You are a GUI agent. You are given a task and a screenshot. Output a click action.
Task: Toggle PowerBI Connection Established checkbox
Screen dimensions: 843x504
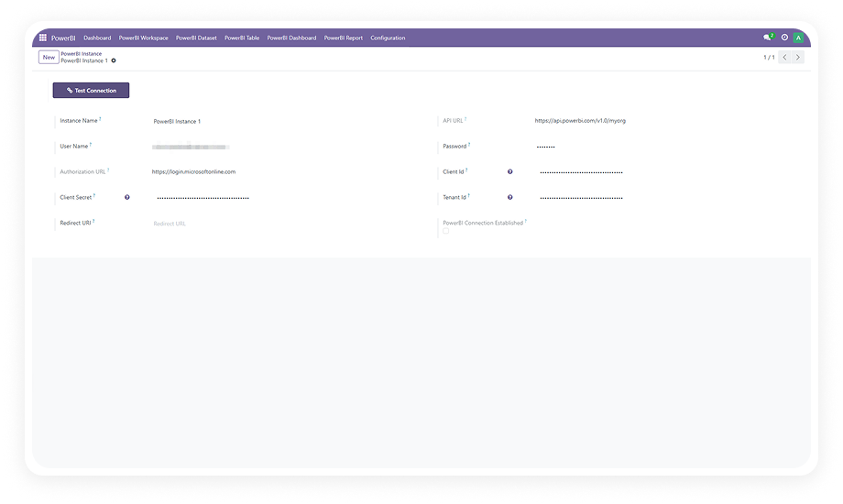445,231
